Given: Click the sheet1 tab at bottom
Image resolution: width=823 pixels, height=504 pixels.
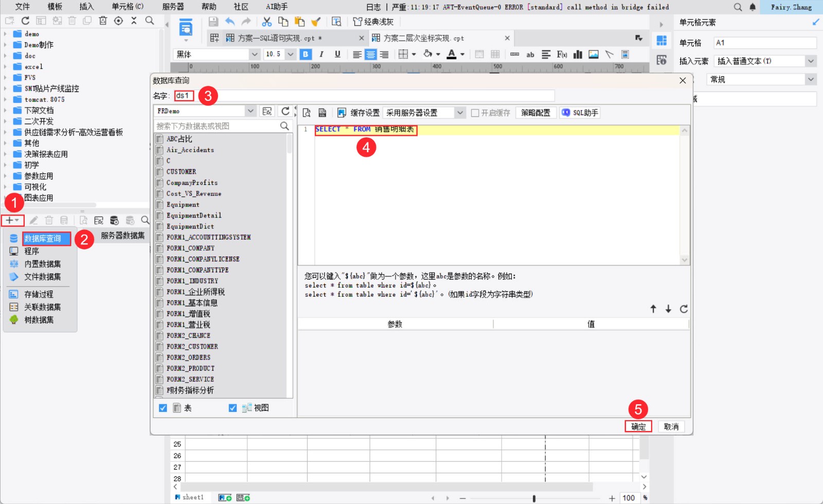Looking at the screenshot, I should (x=190, y=497).
